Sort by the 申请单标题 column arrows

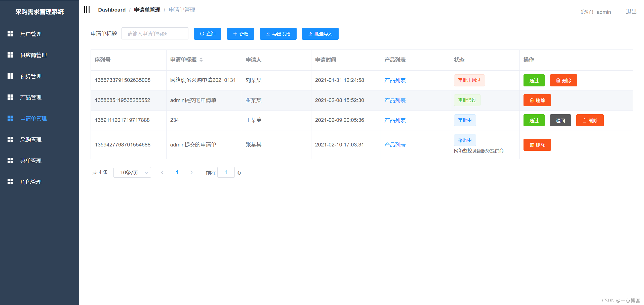201,60
